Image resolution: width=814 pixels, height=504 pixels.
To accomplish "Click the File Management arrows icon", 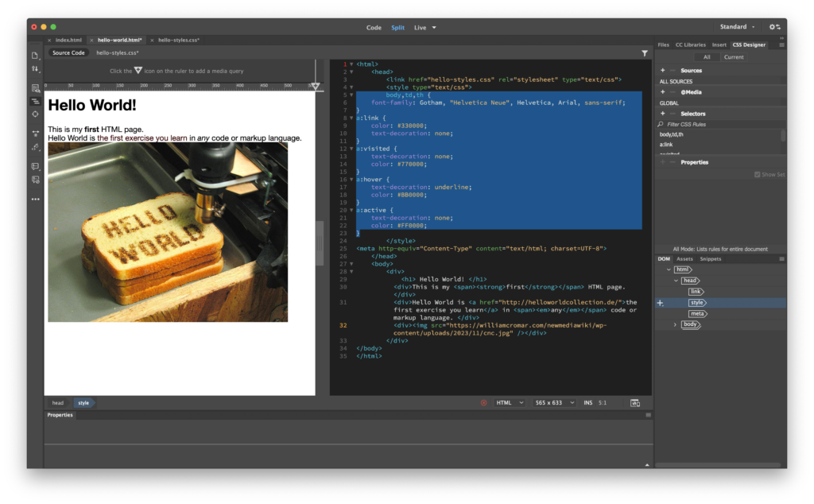I will click(35, 69).
